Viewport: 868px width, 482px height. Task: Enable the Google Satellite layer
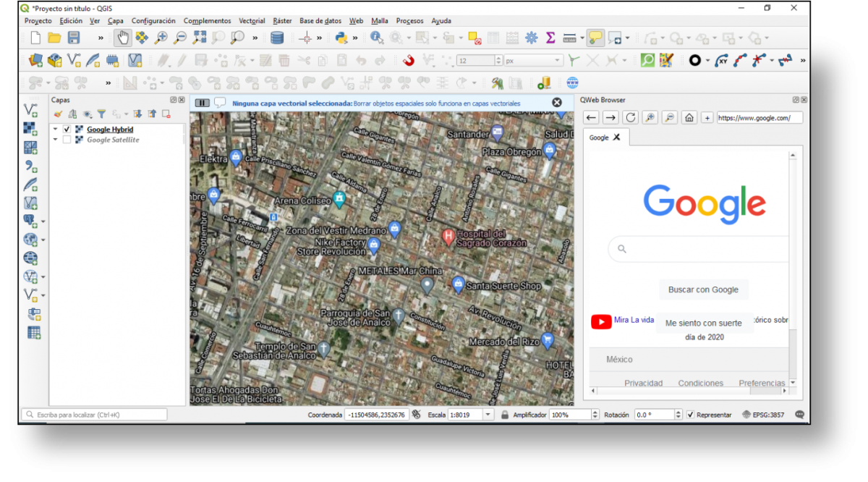pos(67,139)
